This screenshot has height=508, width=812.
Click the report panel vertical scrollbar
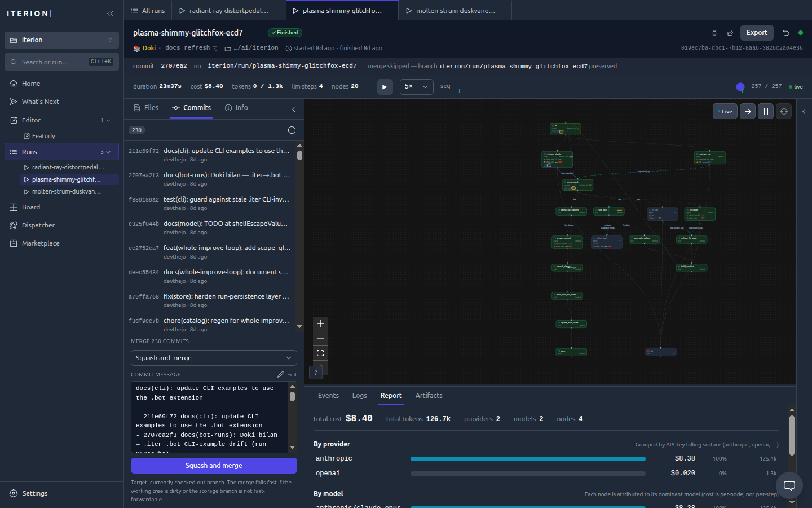point(792,435)
